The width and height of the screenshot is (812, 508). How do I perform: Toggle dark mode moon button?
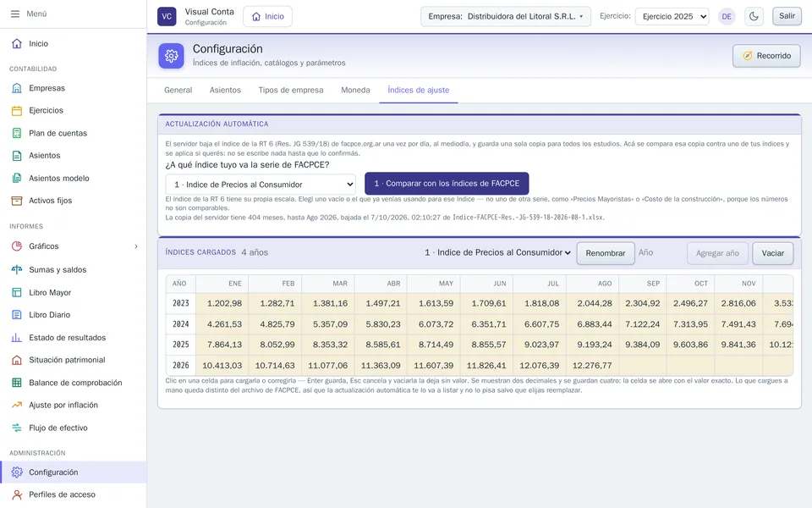click(x=754, y=16)
